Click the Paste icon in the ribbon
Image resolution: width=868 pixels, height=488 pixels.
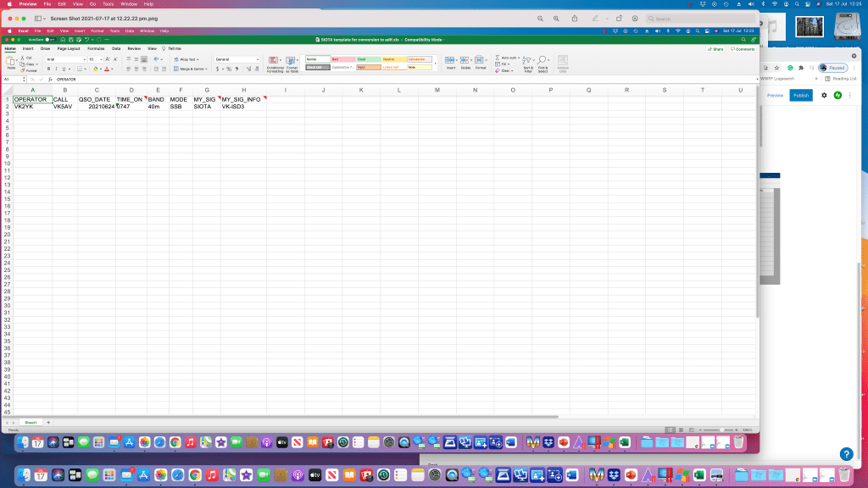11,63
